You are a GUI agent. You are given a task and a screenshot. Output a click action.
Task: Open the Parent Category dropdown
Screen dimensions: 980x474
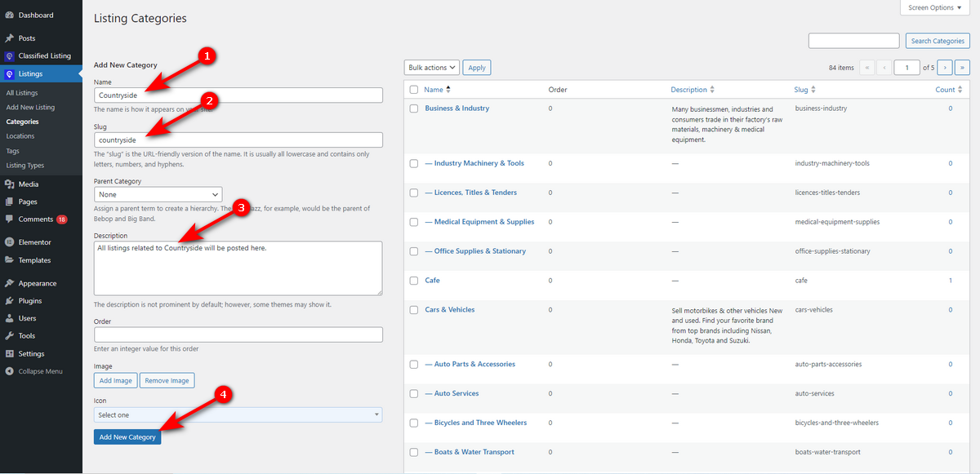click(158, 195)
